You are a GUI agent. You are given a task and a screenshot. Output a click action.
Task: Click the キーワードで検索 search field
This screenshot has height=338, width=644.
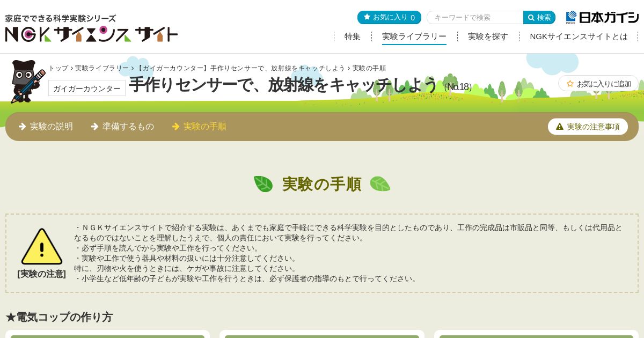[475, 17]
